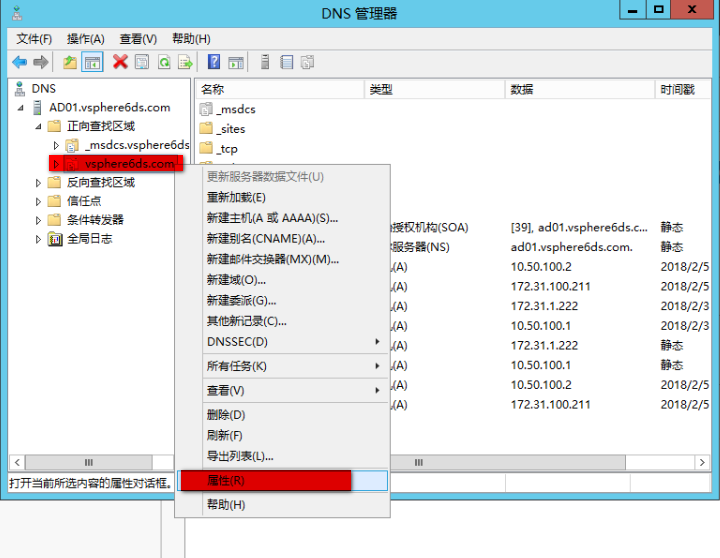
Task: Click the grayed copy-documents toolbar icon
Action: 308,62
